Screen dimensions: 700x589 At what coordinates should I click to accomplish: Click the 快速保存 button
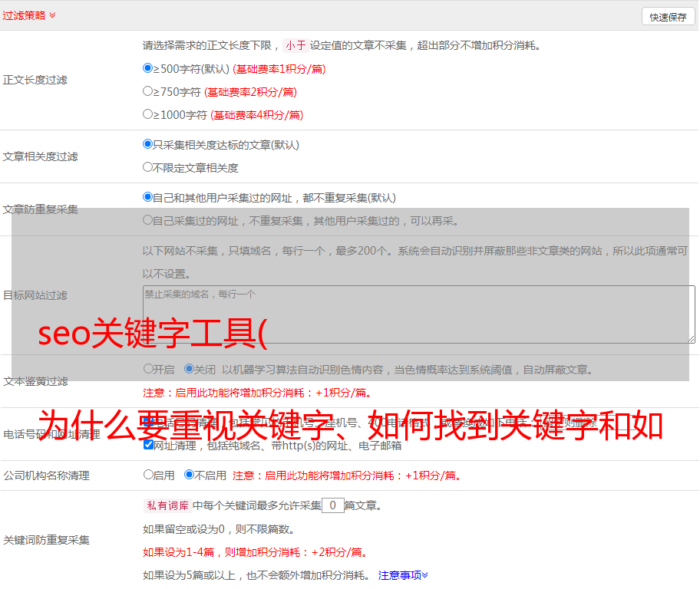[x=668, y=17]
